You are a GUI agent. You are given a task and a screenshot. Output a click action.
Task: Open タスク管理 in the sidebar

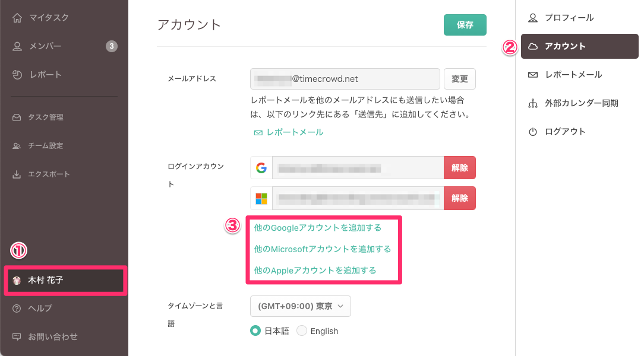46,117
